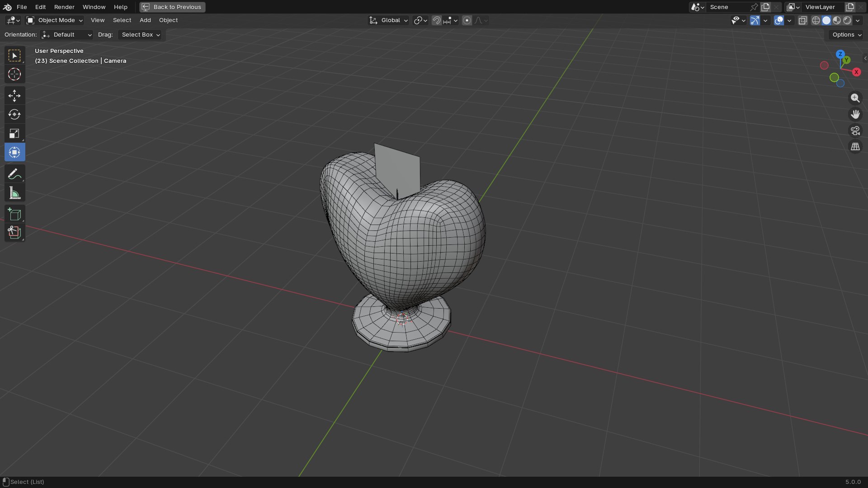Open the ViewLayer browse dropdown

pyautogui.click(x=793, y=7)
